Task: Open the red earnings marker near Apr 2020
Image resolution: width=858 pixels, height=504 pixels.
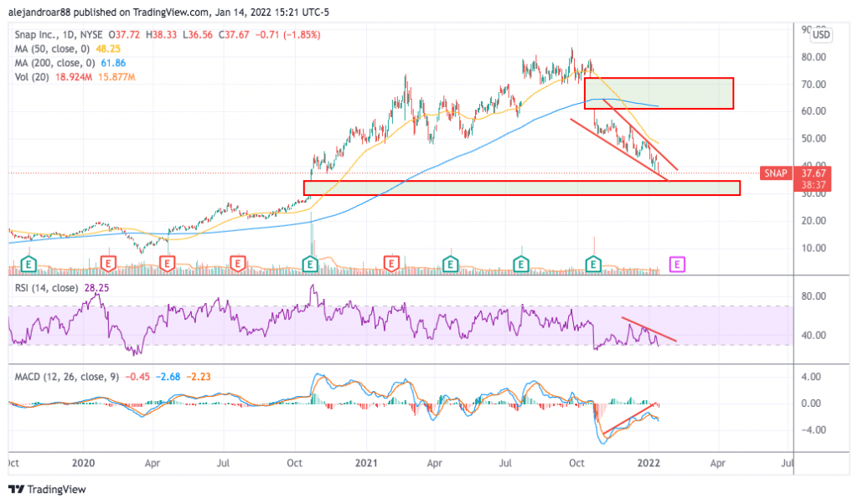Action: coord(167,265)
